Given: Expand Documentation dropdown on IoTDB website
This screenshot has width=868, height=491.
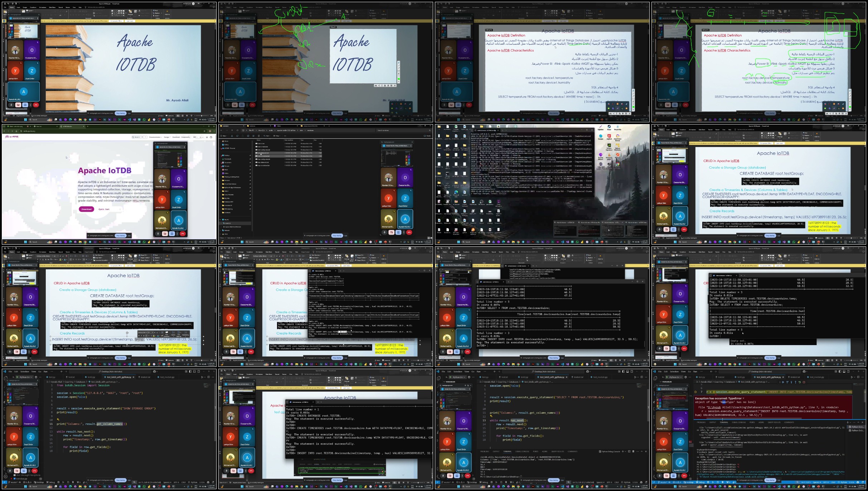Looking at the screenshot, I should pyautogui.click(x=155, y=137).
